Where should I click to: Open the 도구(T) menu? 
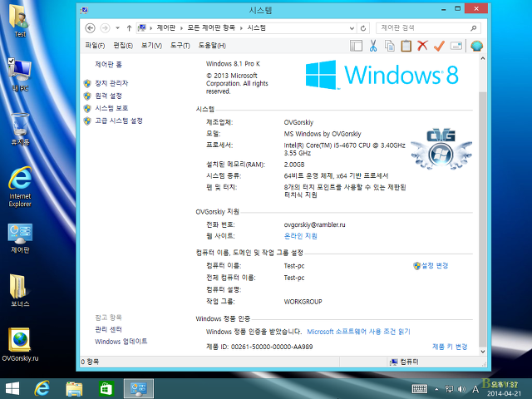(180, 46)
